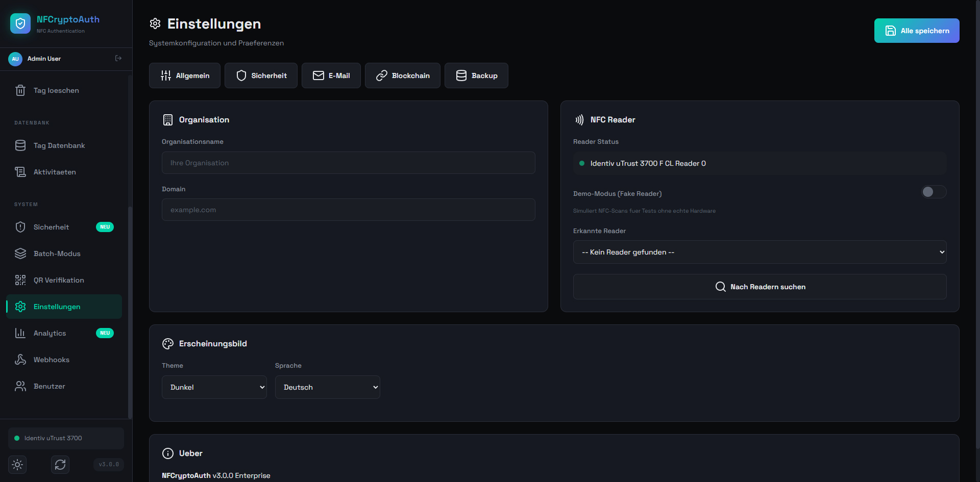Enable the Demo-Modus fake reader switch

(933, 192)
